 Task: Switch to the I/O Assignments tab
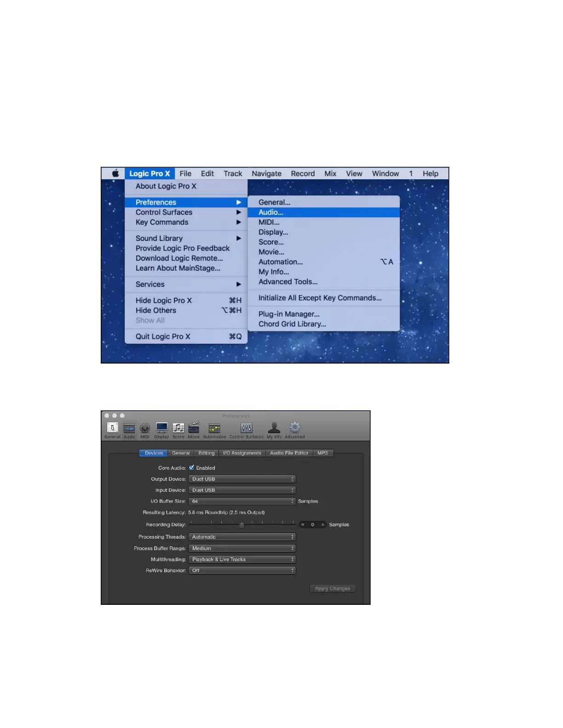[242, 453]
